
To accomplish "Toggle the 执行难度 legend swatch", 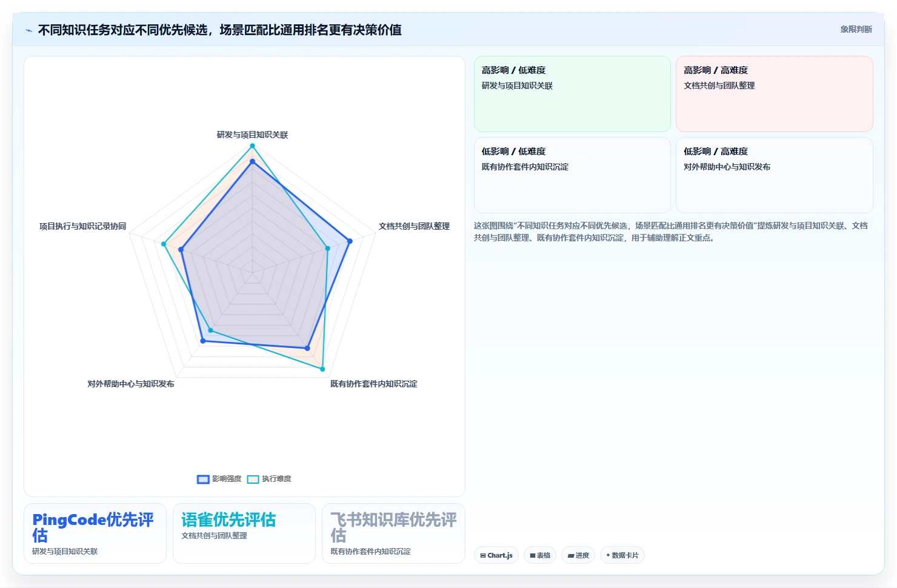I will (x=253, y=479).
